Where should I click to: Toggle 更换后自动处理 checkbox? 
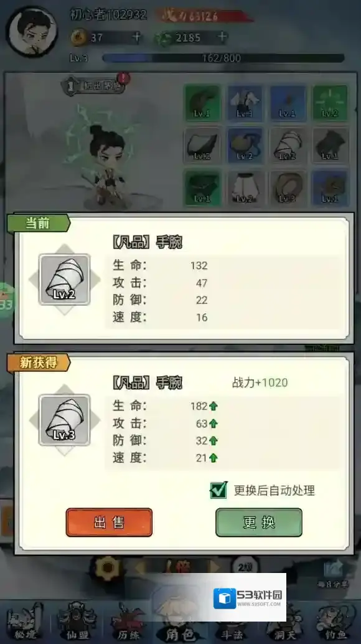[x=218, y=490]
